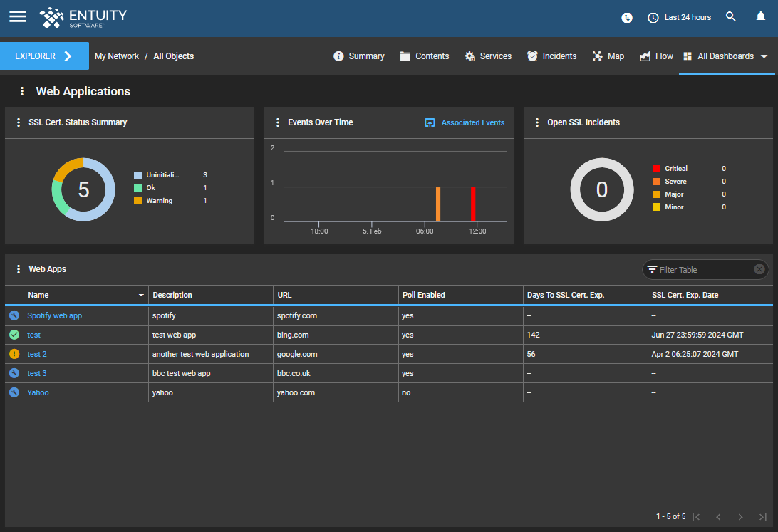
Task: Open global search with the magnifier icon
Action: coord(731,17)
